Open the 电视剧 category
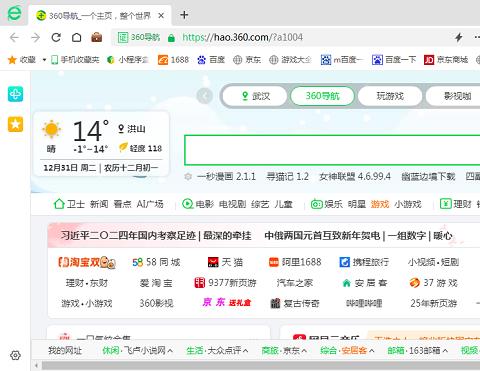The image size is (480, 371). 232,204
